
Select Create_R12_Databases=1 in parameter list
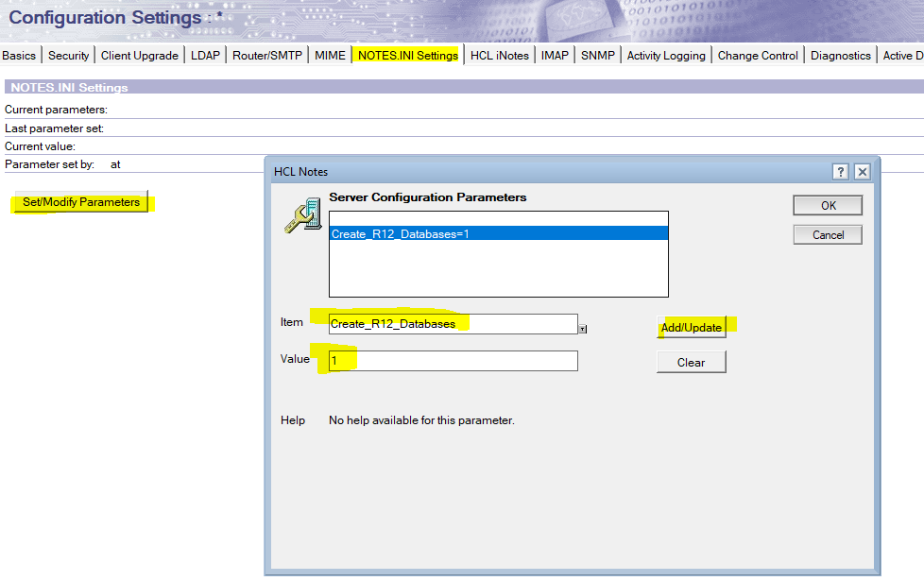(x=499, y=234)
